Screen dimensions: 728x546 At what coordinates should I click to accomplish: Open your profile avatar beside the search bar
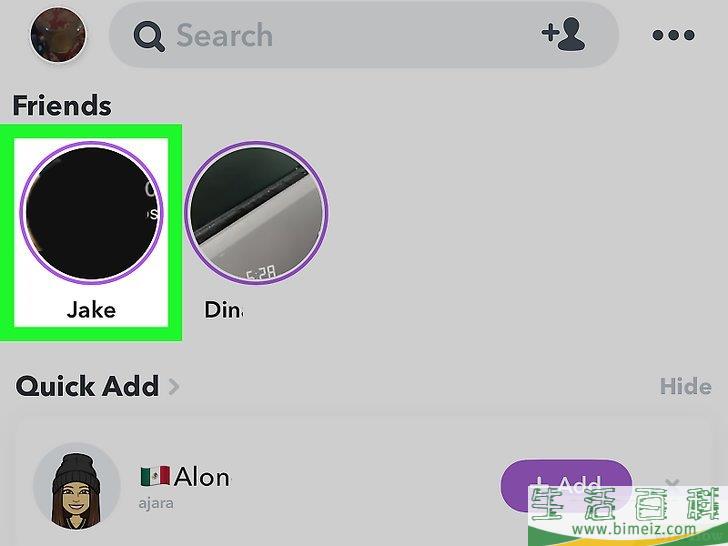[x=58, y=35]
